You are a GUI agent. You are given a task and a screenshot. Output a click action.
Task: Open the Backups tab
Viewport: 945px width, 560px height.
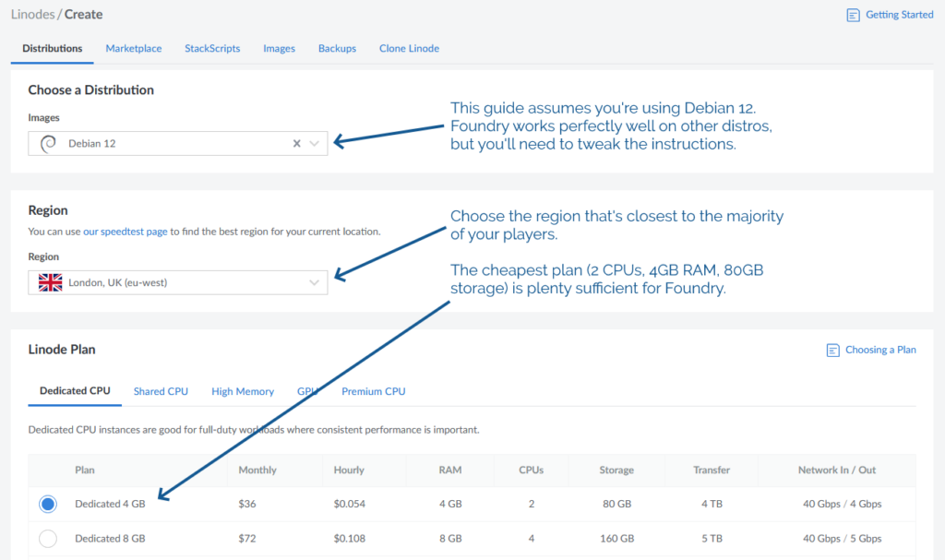coord(337,48)
